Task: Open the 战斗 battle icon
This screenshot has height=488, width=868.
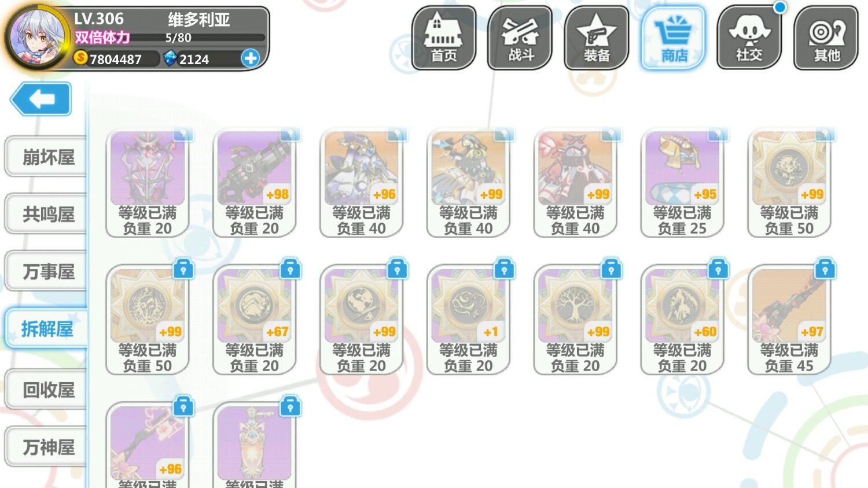Action: pyautogui.click(x=520, y=38)
